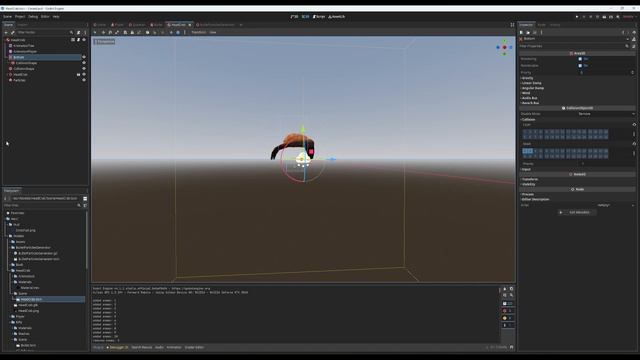
Task: Toggle the Movie Maker mode icon
Action: point(618,17)
